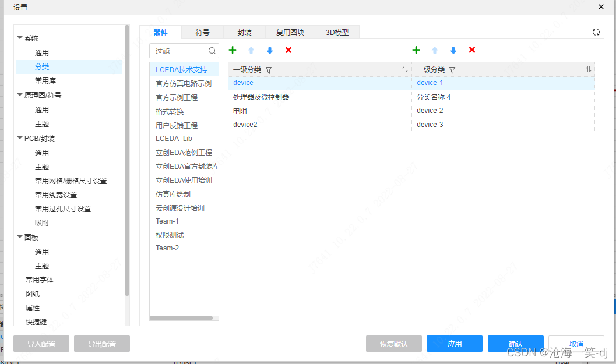Switch to the 3D模型 tab
This screenshot has height=364, width=616.
pos(337,32)
